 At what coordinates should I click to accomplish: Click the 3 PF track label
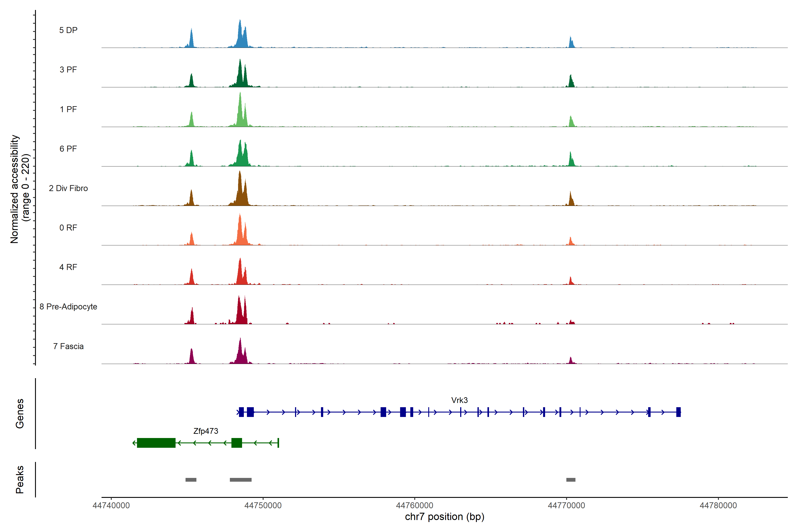(x=68, y=70)
